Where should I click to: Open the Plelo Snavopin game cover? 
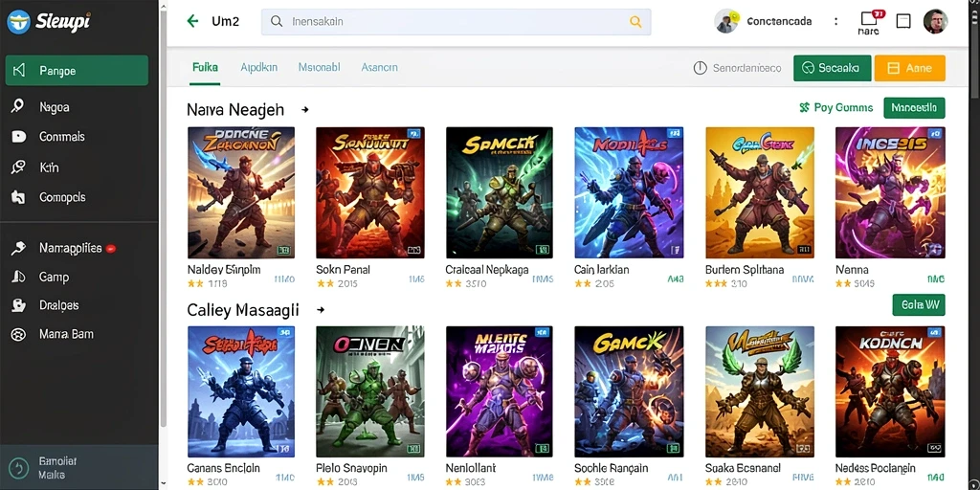click(370, 391)
